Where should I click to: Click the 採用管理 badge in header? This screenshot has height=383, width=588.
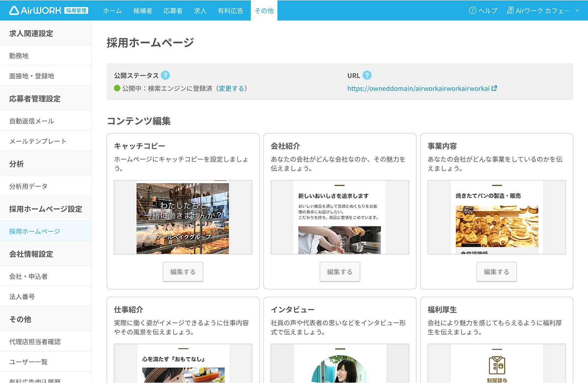77,11
